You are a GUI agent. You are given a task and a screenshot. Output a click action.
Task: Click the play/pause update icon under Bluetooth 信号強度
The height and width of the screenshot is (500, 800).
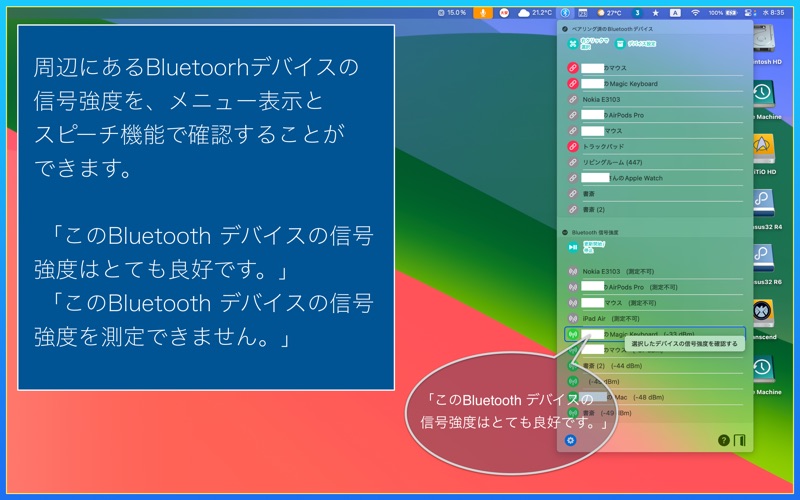pyautogui.click(x=572, y=247)
